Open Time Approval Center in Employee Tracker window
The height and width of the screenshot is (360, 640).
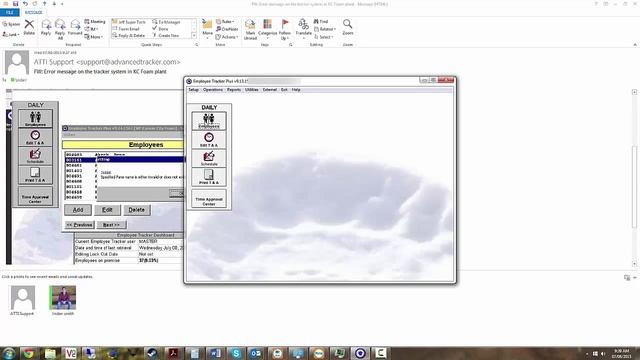(x=209, y=199)
